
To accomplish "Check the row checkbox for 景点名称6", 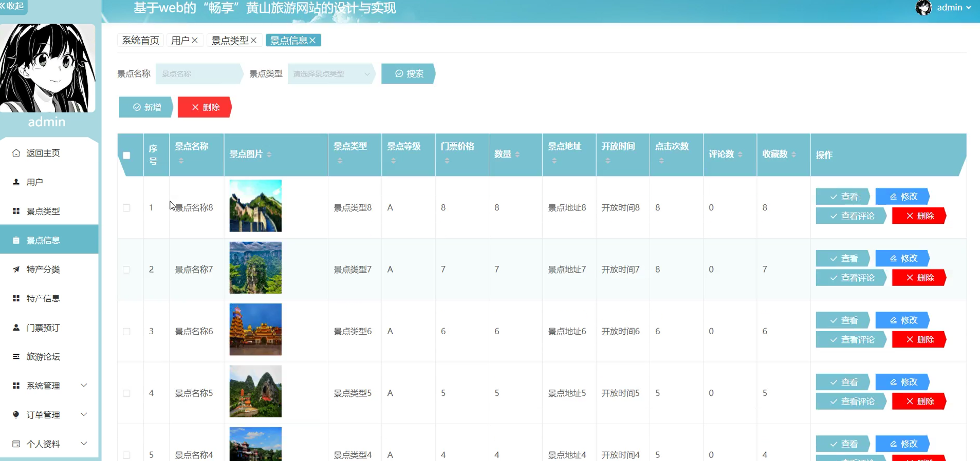I will [x=126, y=332].
